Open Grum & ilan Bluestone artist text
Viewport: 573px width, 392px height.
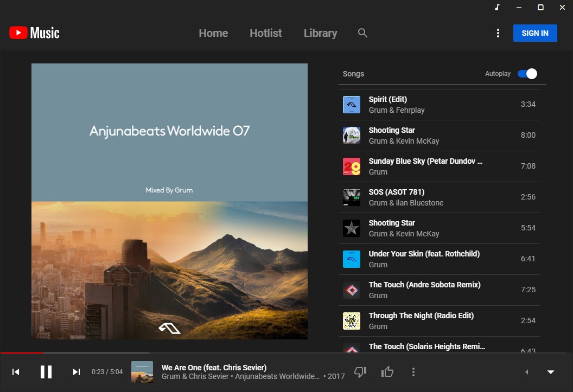(x=406, y=203)
